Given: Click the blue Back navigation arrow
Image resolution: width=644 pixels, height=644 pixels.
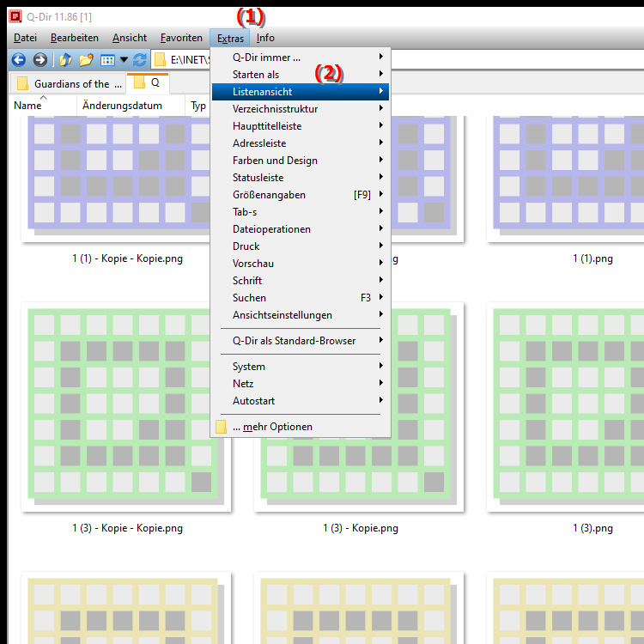Looking at the screenshot, I should 18,60.
